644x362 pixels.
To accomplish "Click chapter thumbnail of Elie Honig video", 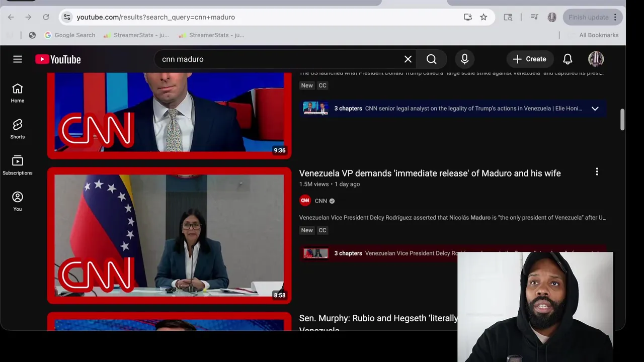I will tap(315, 109).
